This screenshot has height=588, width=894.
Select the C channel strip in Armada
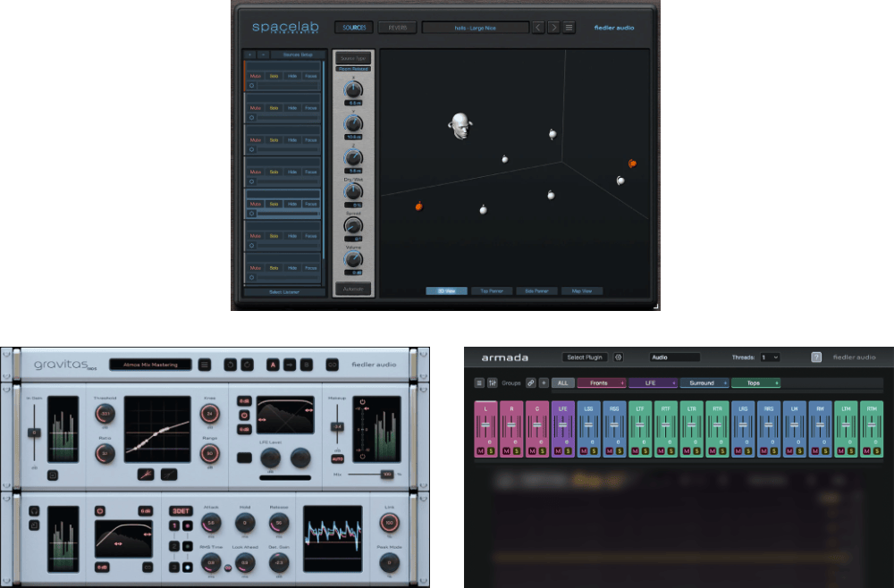(537, 429)
